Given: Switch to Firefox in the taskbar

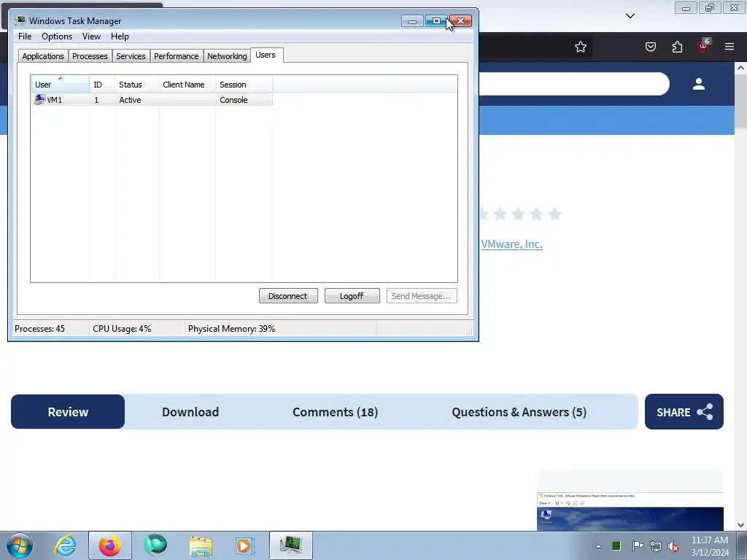Looking at the screenshot, I should [110, 545].
